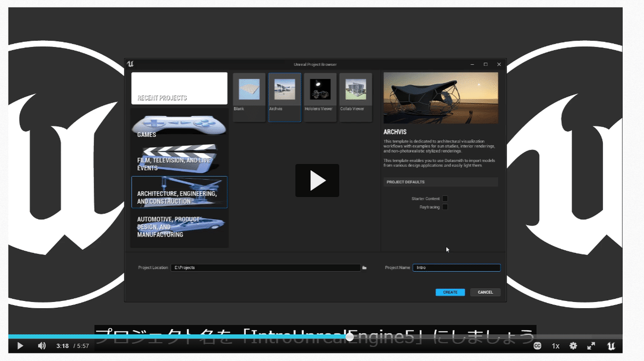The image size is (644, 361).
Task: Choose Film, Television, and Live Events category
Action: coord(179,158)
